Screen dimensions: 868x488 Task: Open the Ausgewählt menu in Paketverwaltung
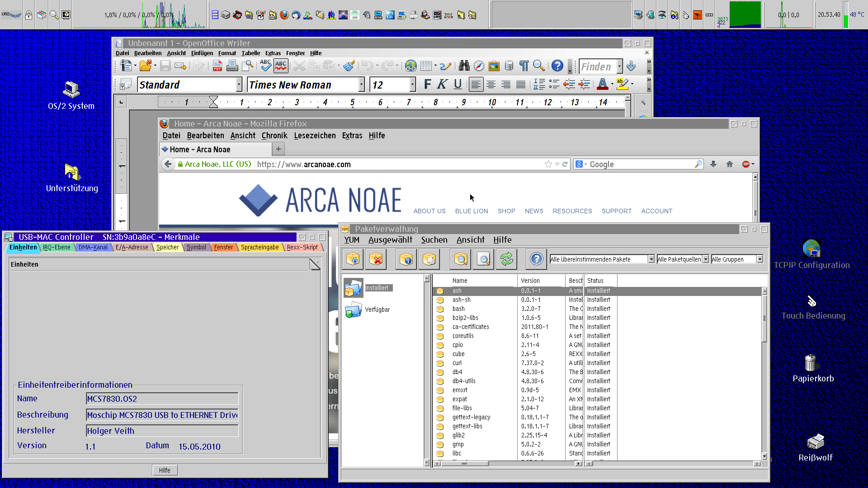click(390, 240)
